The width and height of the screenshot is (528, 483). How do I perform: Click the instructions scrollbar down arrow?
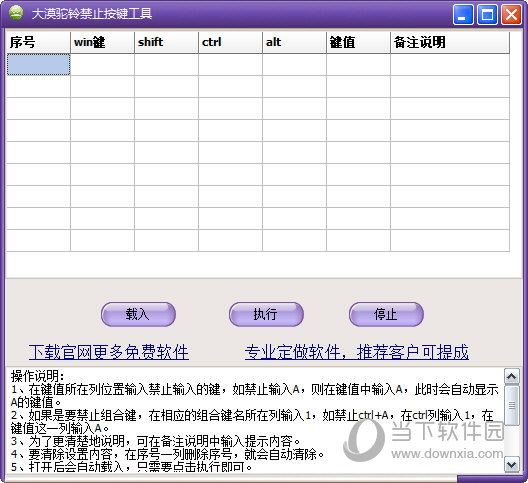(512, 465)
